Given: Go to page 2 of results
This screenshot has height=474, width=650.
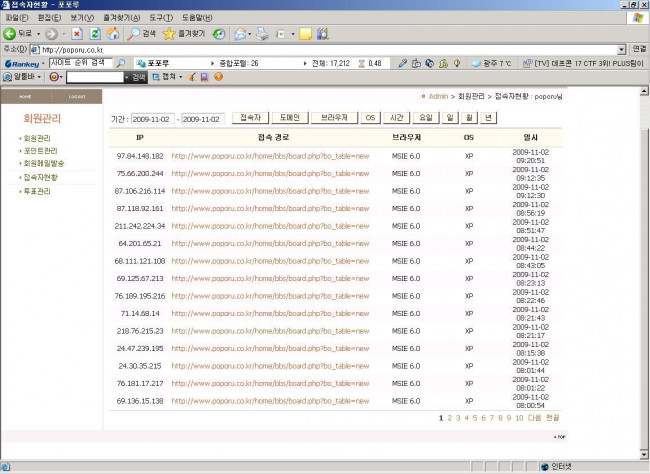Looking at the screenshot, I should click(x=450, y=417).
